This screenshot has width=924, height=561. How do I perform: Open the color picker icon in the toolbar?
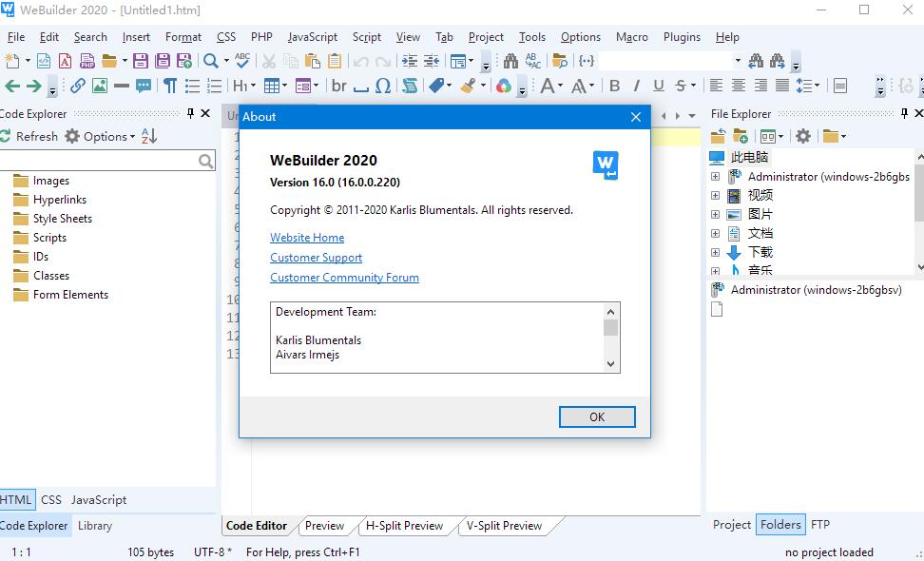(503, 86)
